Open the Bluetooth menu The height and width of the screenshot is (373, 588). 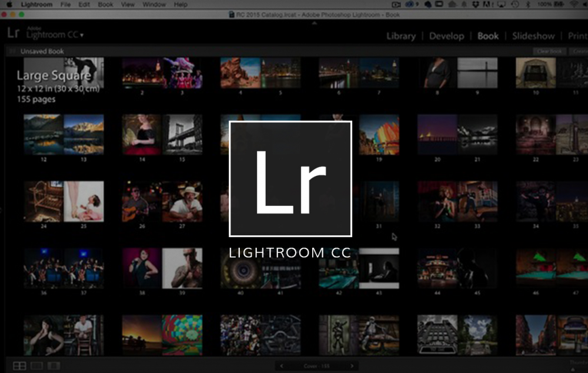tap(527, 5)
